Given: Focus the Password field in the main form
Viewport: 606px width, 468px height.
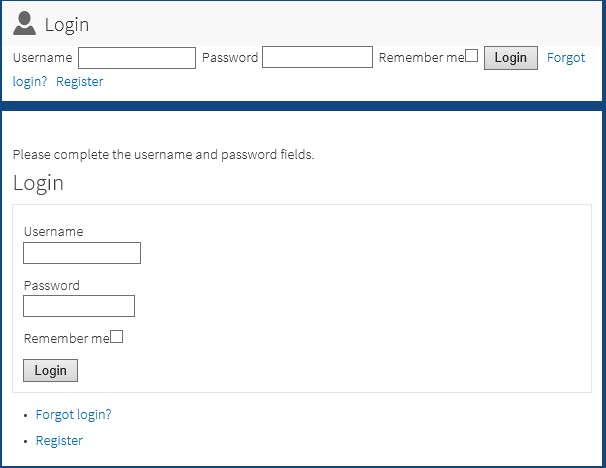Looking at the screenshot, I should (x=79, y=306).
